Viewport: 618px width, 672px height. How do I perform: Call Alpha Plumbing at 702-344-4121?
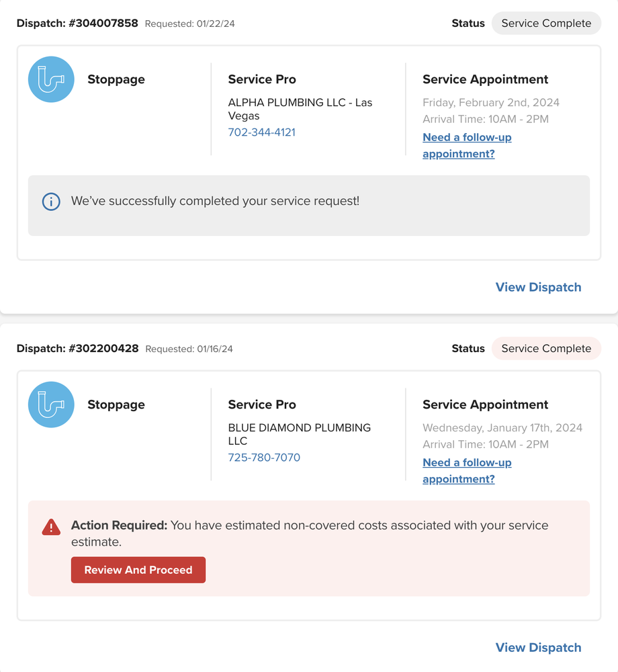[x=261, y=132]
